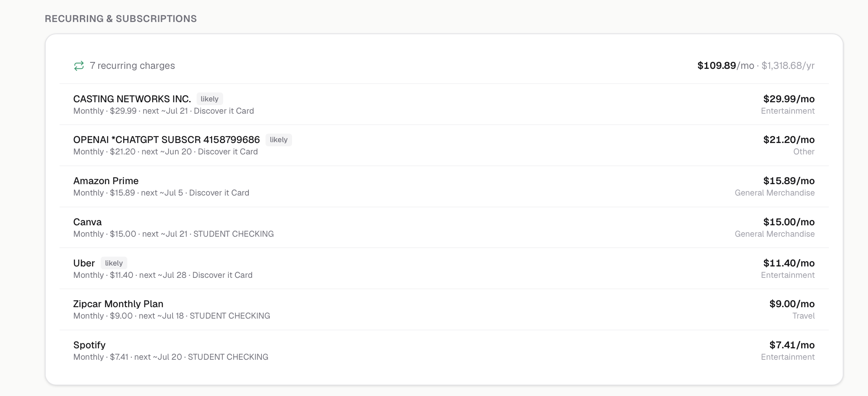The width and height of the screenshot is (868, 396).
Task: Click Entertainment category under $29.99/mo
Action: point(788,111)
